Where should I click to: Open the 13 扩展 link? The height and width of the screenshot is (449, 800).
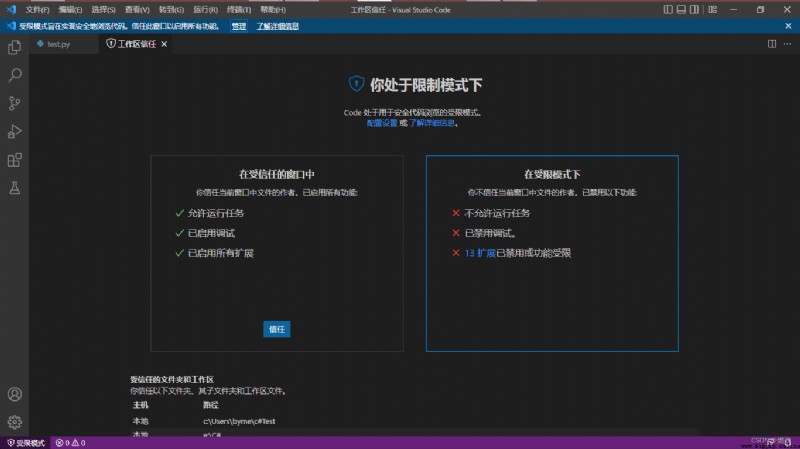pyautogui.click(x=480, y=253)
